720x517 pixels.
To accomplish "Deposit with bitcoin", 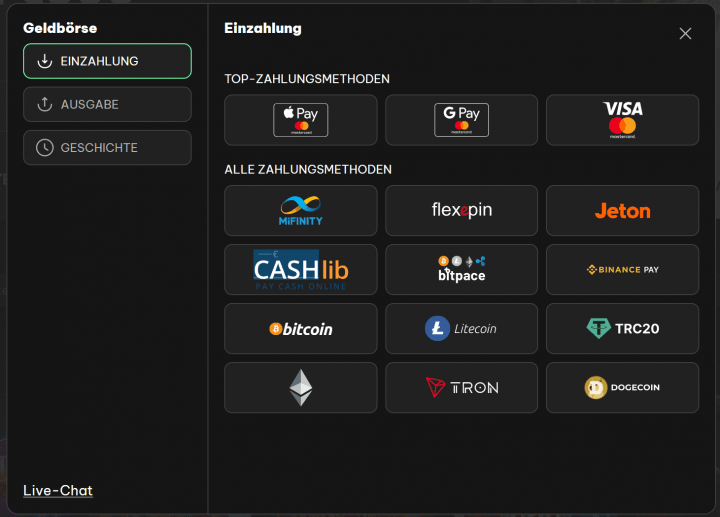I will click(x=301, y=328).
